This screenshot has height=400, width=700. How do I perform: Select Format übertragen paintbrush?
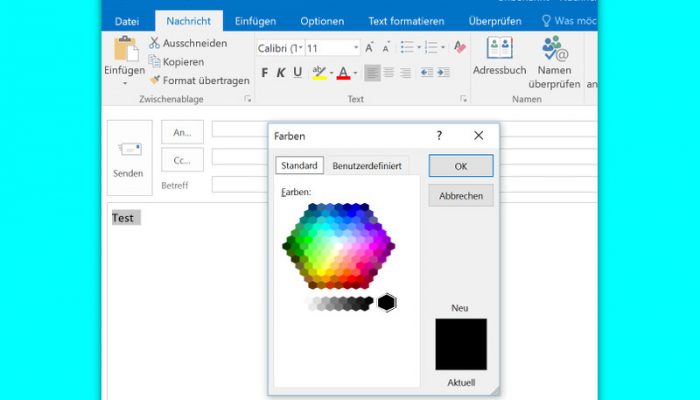[154, 80]
